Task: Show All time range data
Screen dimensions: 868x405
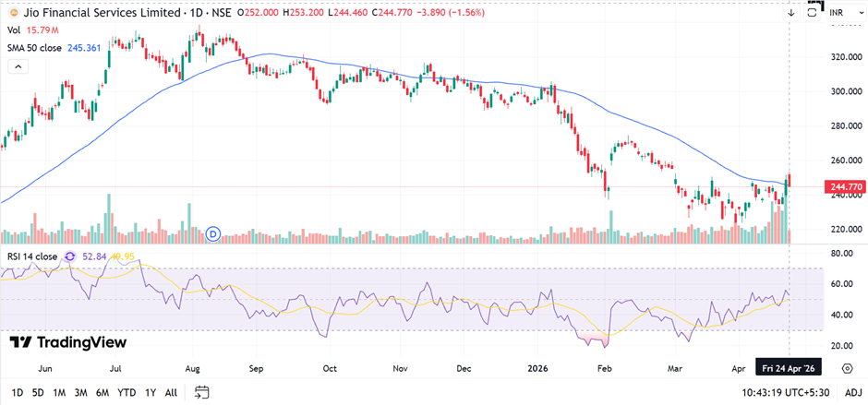Action: [171, 392]
